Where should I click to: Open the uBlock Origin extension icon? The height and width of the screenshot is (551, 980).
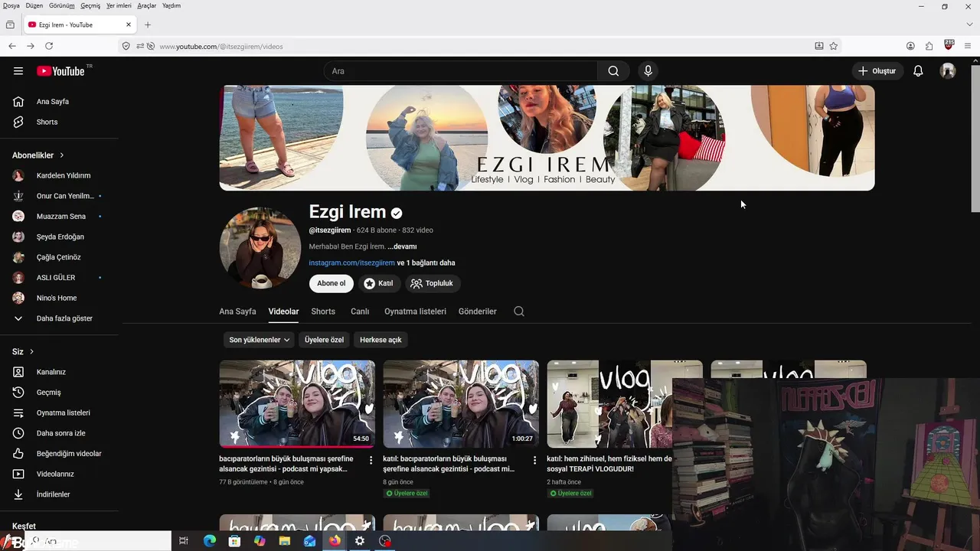point(949,45)
